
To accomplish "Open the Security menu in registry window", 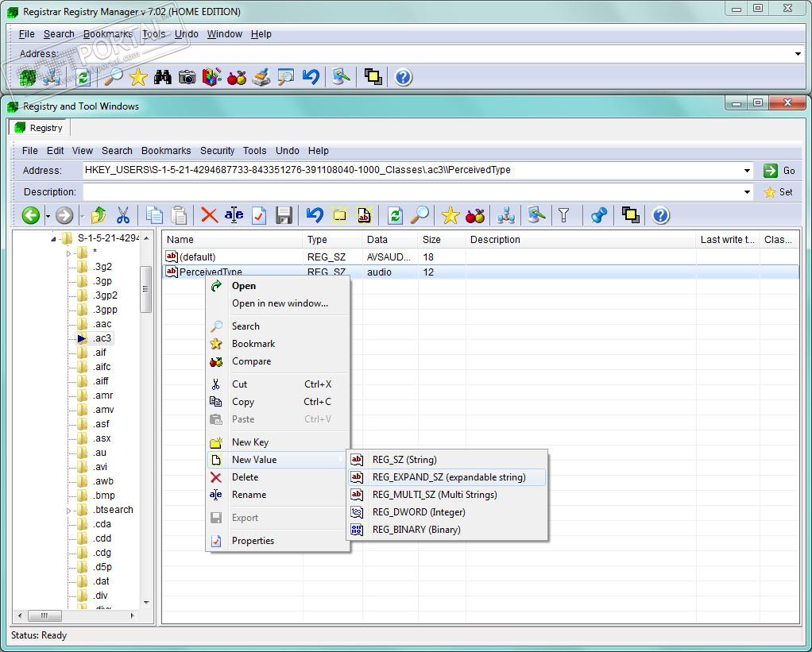I will click(217, 151).
